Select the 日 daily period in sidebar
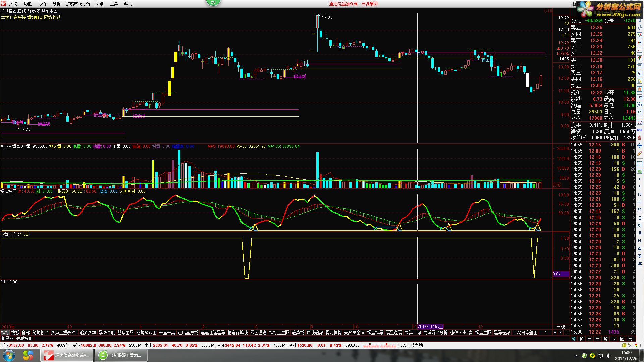 point(640,218)
